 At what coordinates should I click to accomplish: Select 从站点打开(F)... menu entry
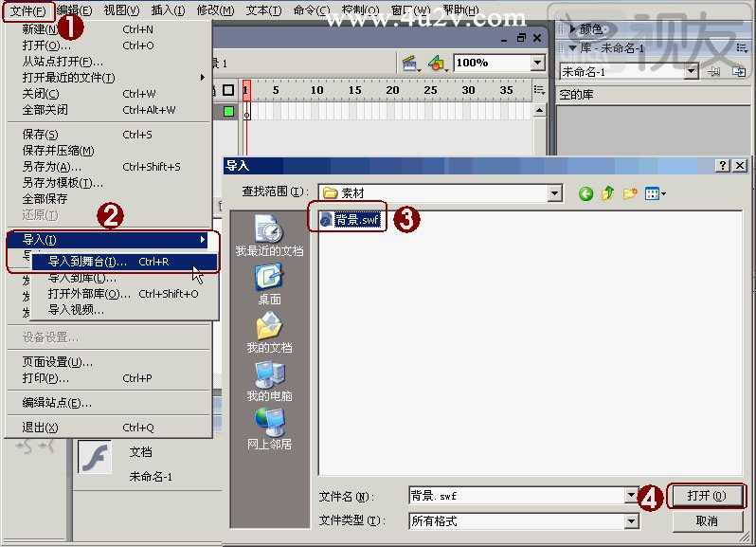click(x=109, y=62)
